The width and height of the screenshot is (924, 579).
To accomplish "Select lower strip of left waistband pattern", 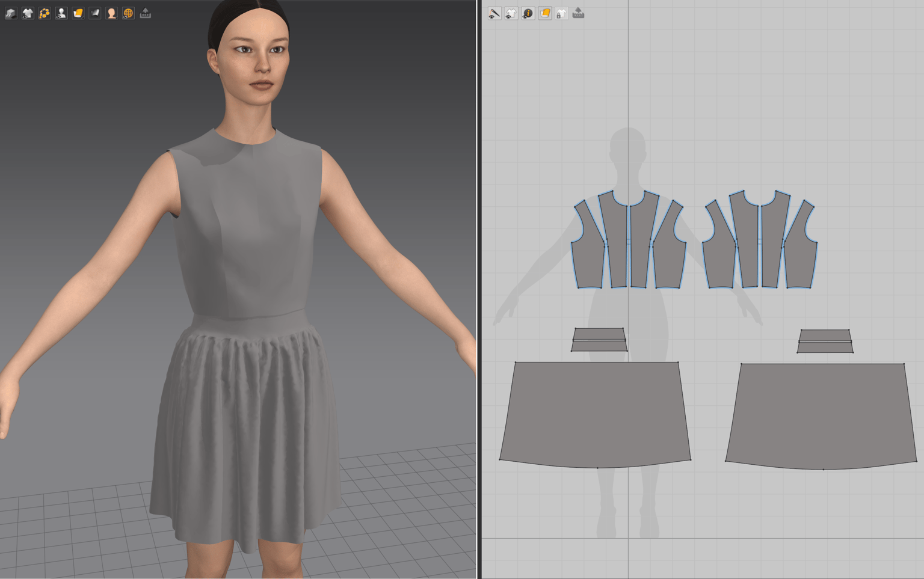I will (599, 346).
